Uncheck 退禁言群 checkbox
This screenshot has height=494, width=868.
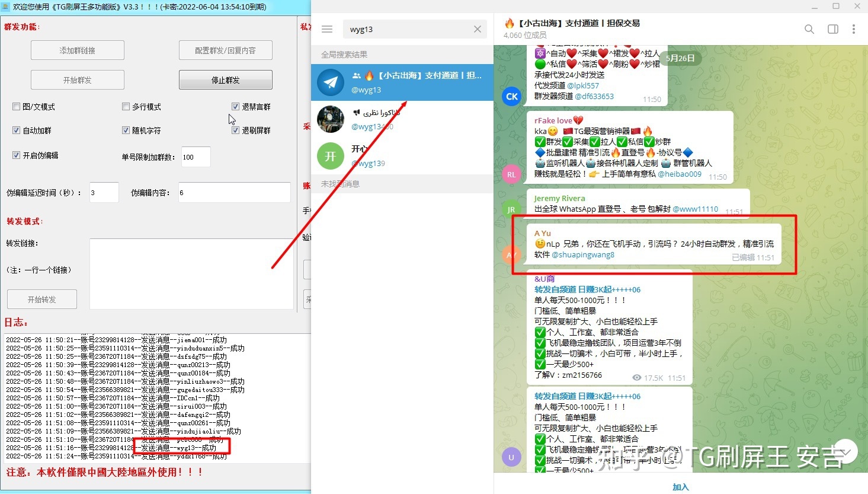pyautogui.click(x=235, y=107)
